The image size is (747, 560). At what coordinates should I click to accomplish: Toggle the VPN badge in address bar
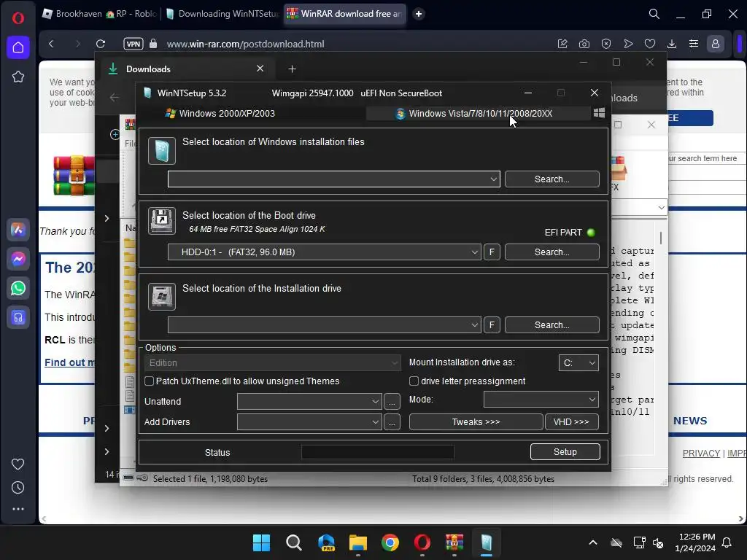pyautogui.click(x=133, y=44)
